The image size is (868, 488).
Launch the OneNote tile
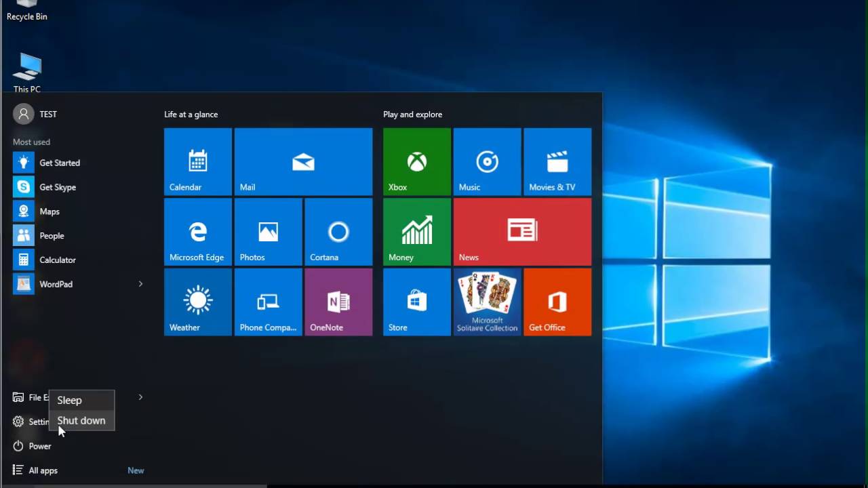[338, 302]
